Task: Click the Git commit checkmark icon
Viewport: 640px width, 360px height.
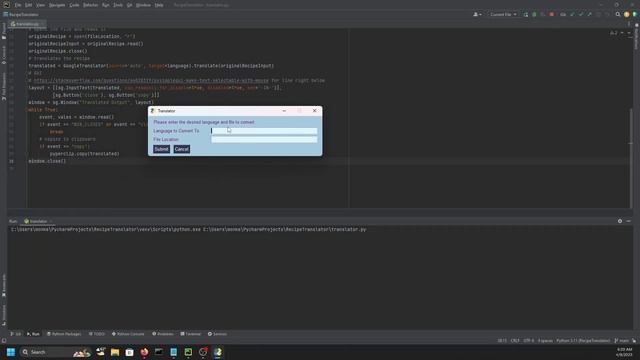Action: 581,14
